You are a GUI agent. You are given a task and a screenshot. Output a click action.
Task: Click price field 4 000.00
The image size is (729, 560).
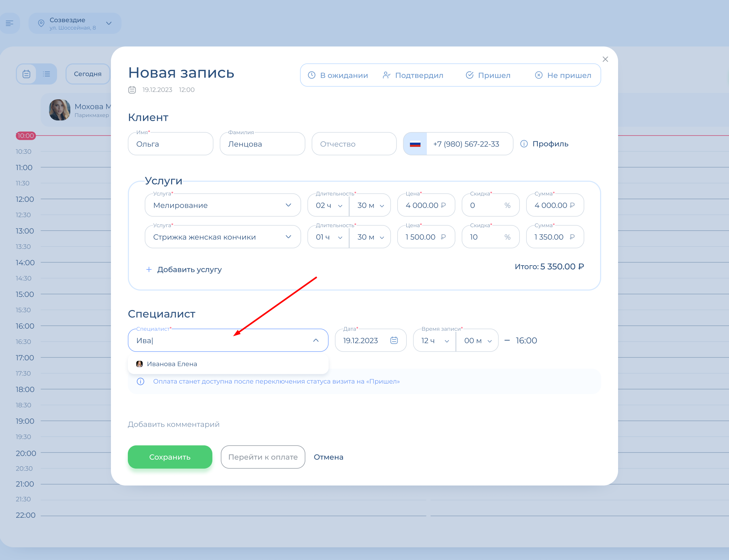pyautogui.click(x=426, y=205)
